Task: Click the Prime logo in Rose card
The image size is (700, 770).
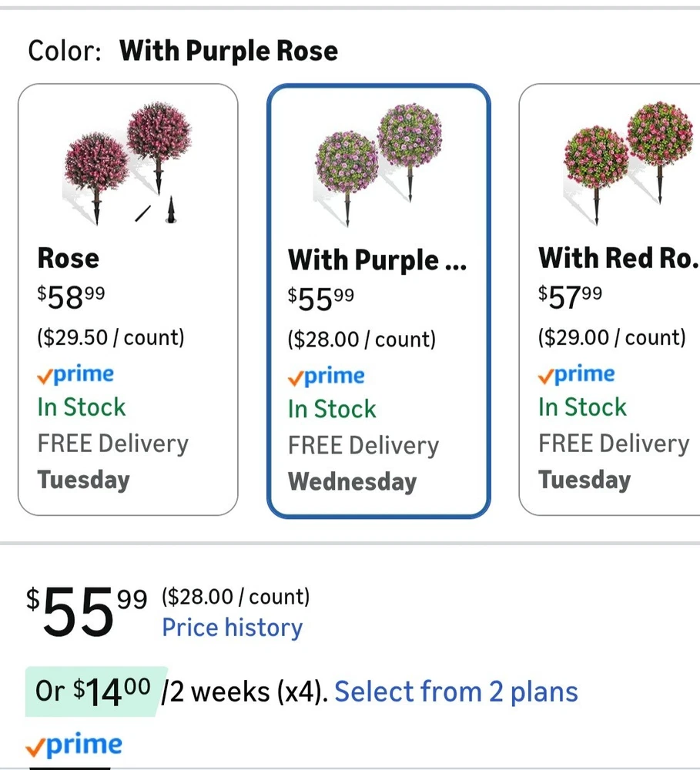Action: (x=75, y=375)
